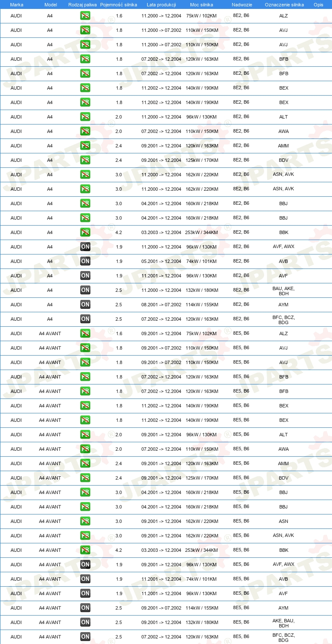
Task: Select '74kW / 101KM' in the plain A4 row
Action: click(202, 262)
